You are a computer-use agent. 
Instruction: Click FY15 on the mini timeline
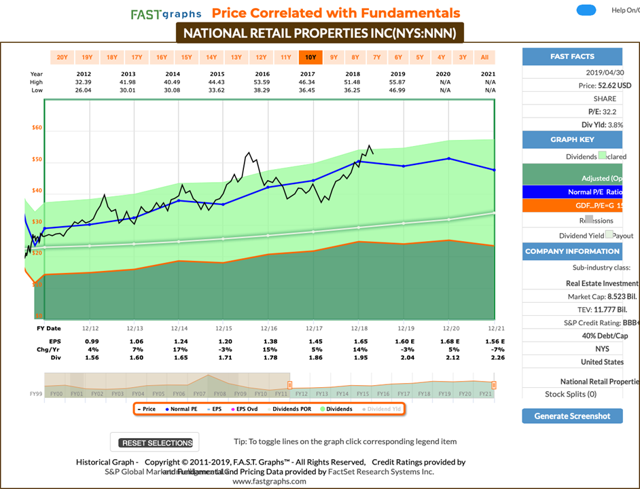363,394
